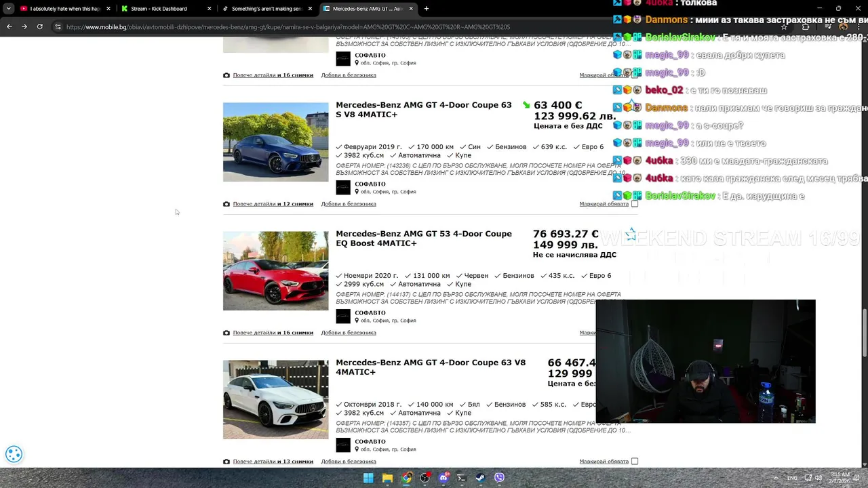Click 'Добави в бележника' for white 63 V8 listing
The image size is (868, 488).
349,462
